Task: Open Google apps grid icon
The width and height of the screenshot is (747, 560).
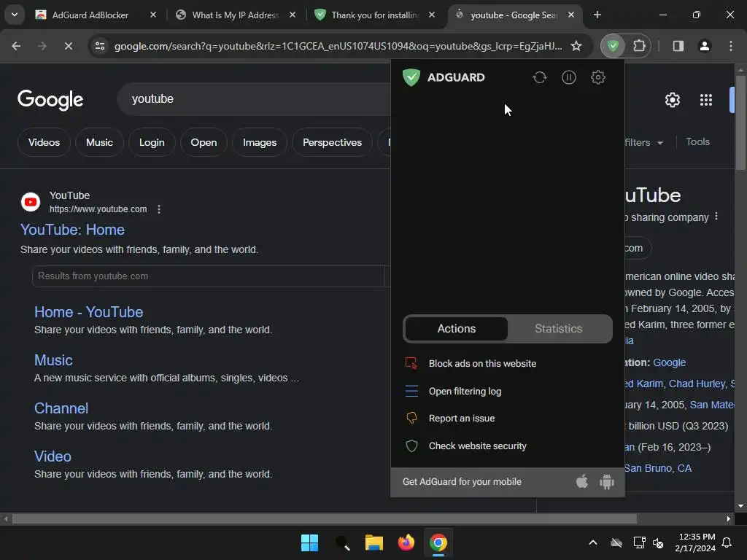Action: click(x=705, y=100)
